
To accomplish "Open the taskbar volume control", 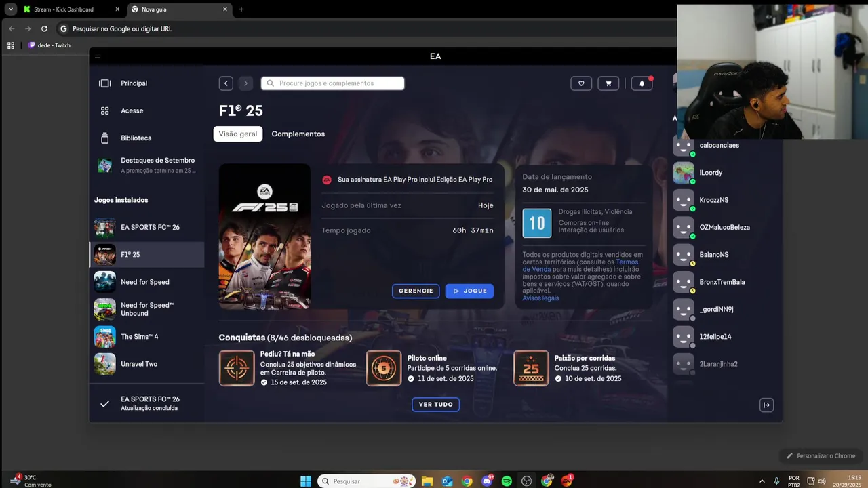I will [x=822, y=481].
